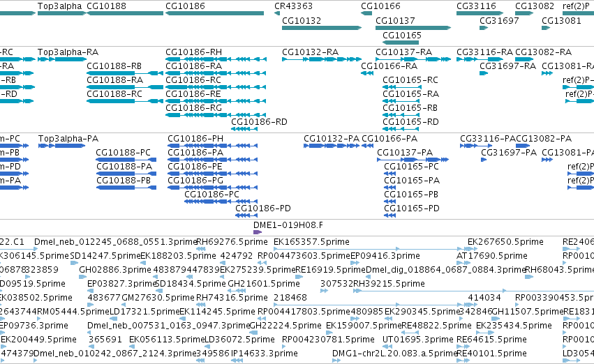Select protein CG10165-PB
The width and height of the screenshot is (594, 364).
point(411,195)
